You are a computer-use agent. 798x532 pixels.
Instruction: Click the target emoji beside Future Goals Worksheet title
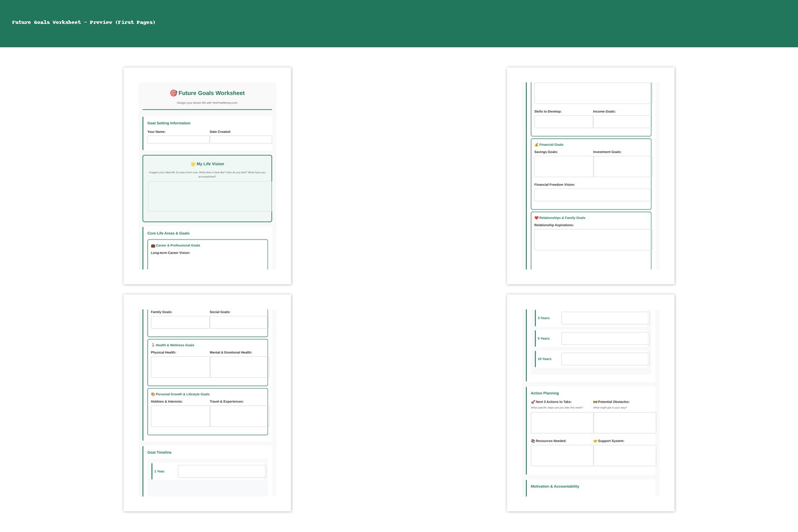pos(174,94)
